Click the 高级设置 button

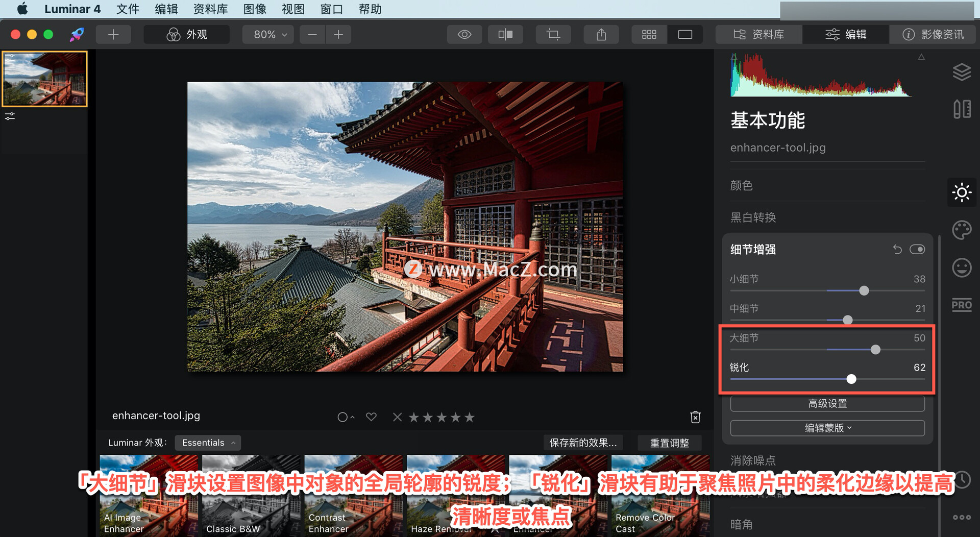tap(827, 403)
